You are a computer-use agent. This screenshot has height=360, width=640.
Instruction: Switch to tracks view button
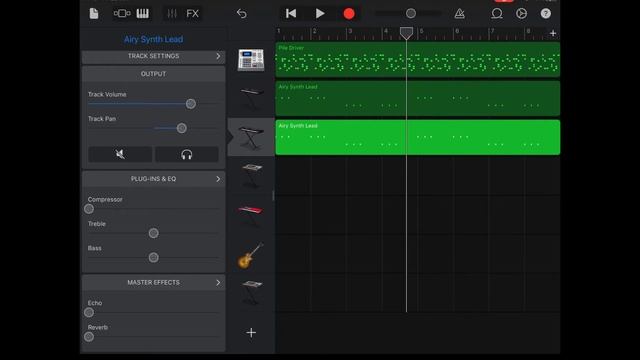pos(122,13)
